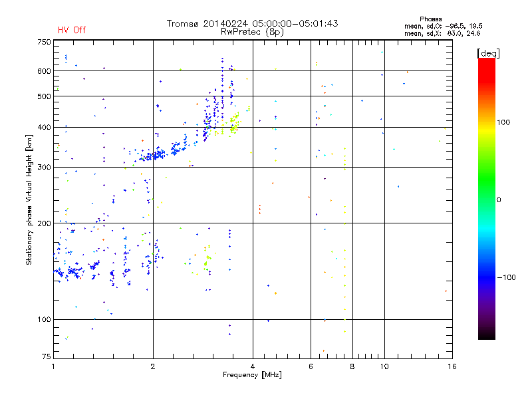Viewport: 532px width, 399px height.
Task: Select the plot title 'Tromsø 20140224 05:00:00-05:01:43'
Action: 252,23
